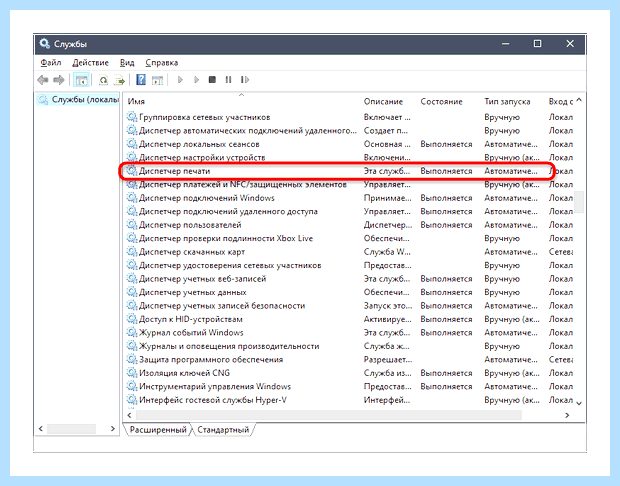620x486 pixels.
Task: Click gear icon beside Доступ к HID-устройствам
Action: coord(131,319)
